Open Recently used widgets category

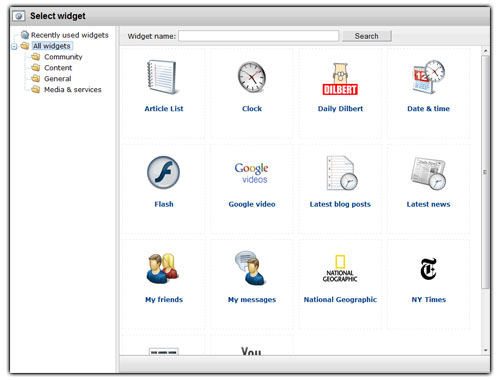[x=70, y=35]
